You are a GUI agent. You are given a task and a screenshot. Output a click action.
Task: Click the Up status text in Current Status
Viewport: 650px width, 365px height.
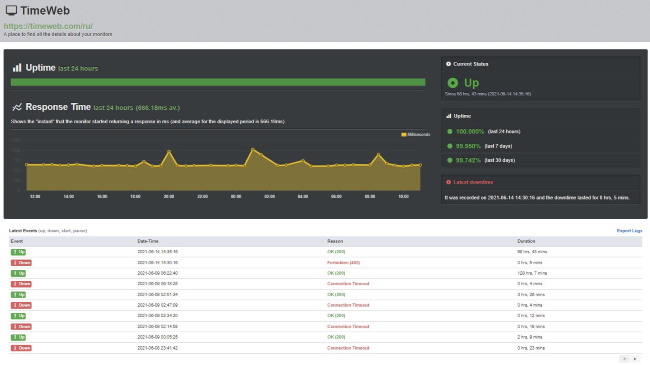pos(471,83)
